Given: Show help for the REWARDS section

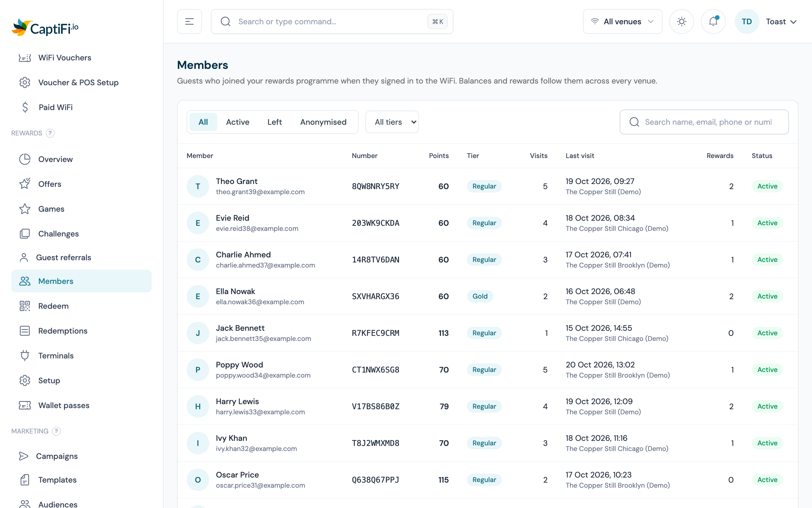Looking at the screenshot, I should (50, 133).
